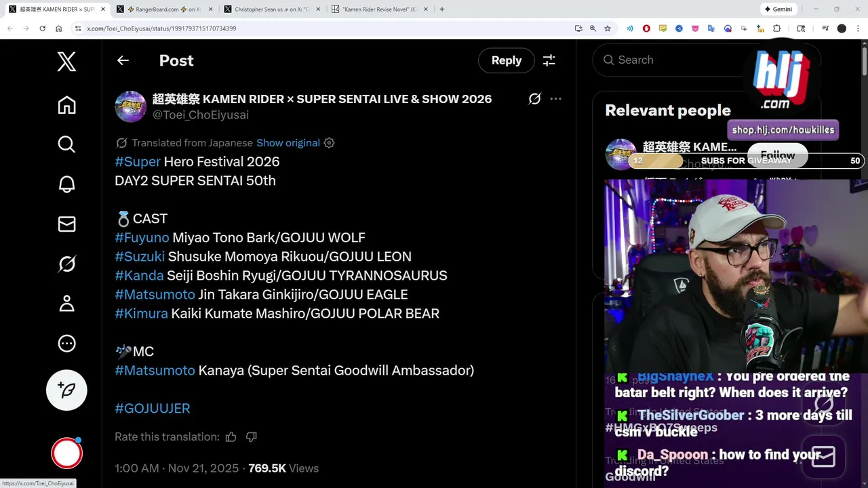Viewport: 868px width, 488px height.
Task: Open translation settings gear icon
Action: (x=329, y=143)
